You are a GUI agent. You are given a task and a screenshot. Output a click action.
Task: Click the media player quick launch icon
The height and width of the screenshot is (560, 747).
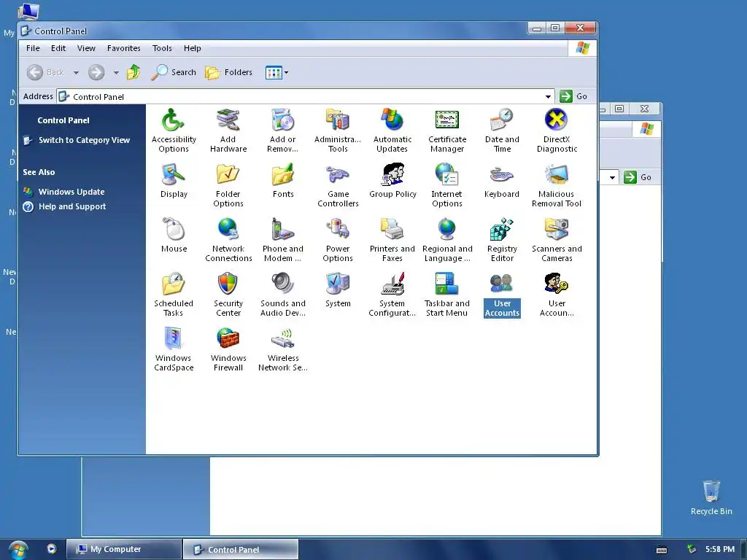pyautogui.click(x=52, y=548)
